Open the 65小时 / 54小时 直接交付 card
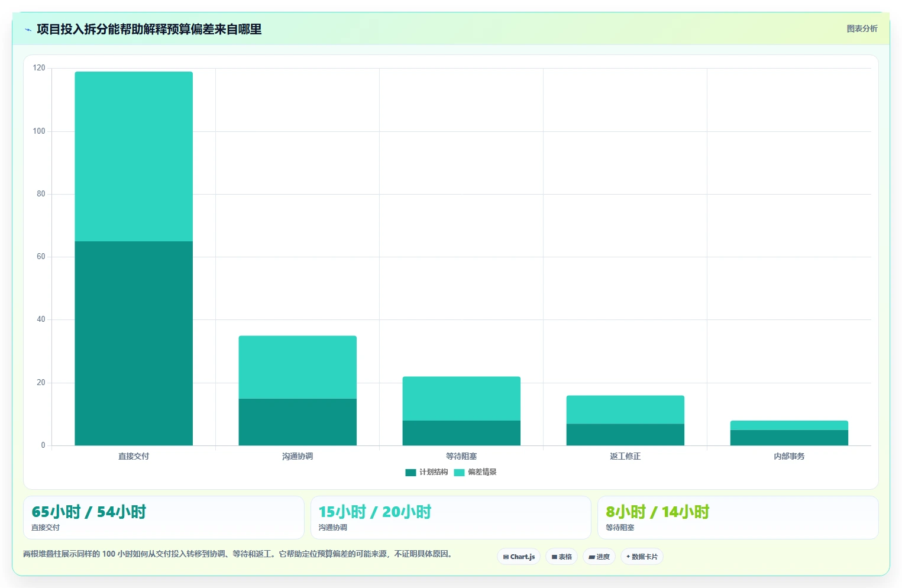The image size is (902, 588). [164, 518]
